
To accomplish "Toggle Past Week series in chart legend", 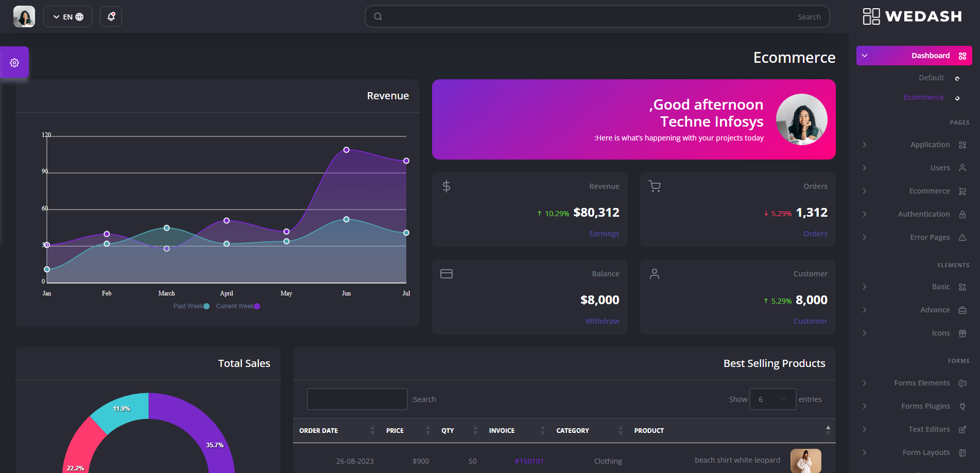I will (191, 306).
